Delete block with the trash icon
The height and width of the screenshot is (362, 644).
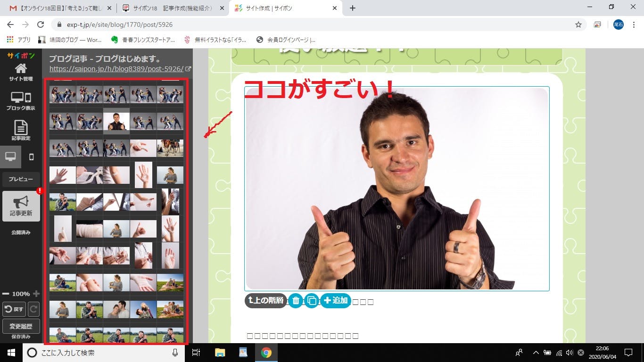[295, 301]
